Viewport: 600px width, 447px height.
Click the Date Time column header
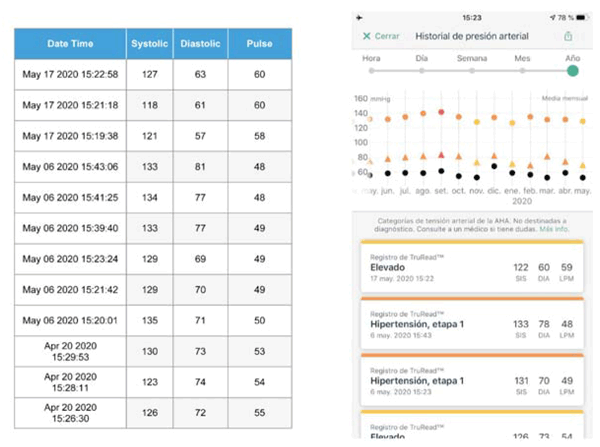click(x=70, y=45)
